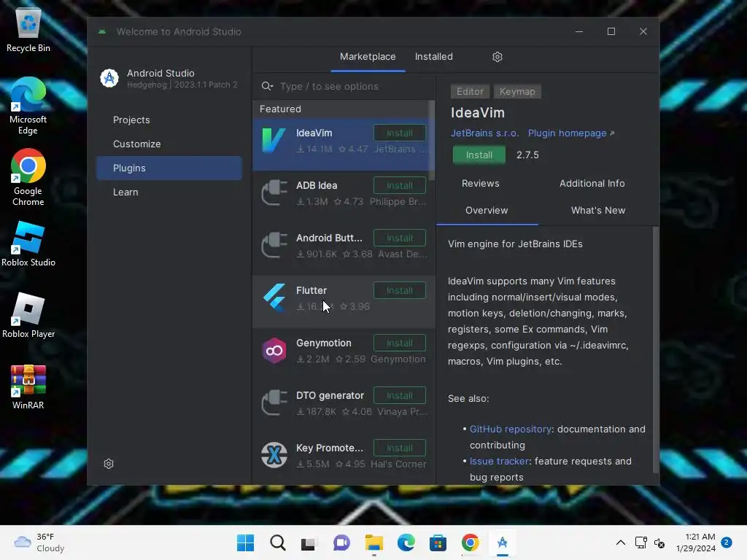Click Android Studio taskbar icon
The height and width of the screenshot is (560, 747).
(x=502, y=542)
